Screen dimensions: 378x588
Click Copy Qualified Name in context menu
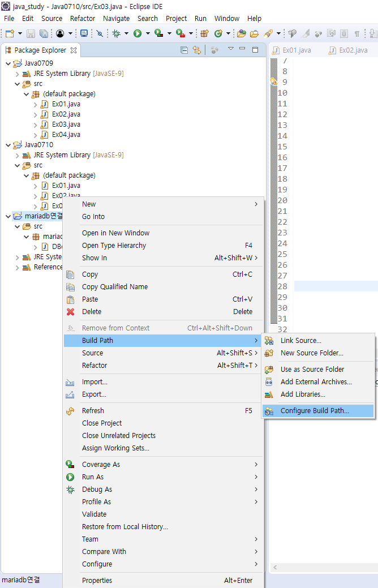pos(163,287)
